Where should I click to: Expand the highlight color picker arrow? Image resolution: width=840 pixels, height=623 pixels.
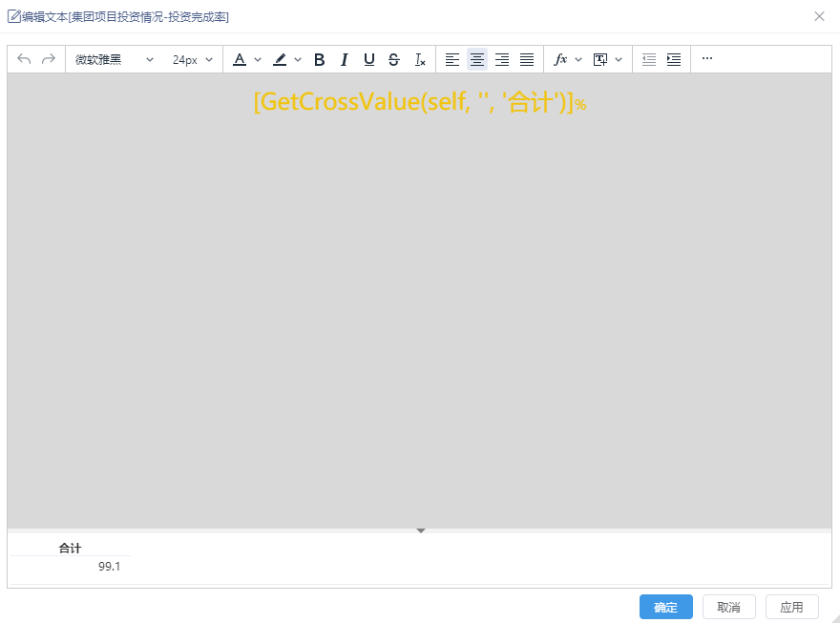[x=298, y=59]
